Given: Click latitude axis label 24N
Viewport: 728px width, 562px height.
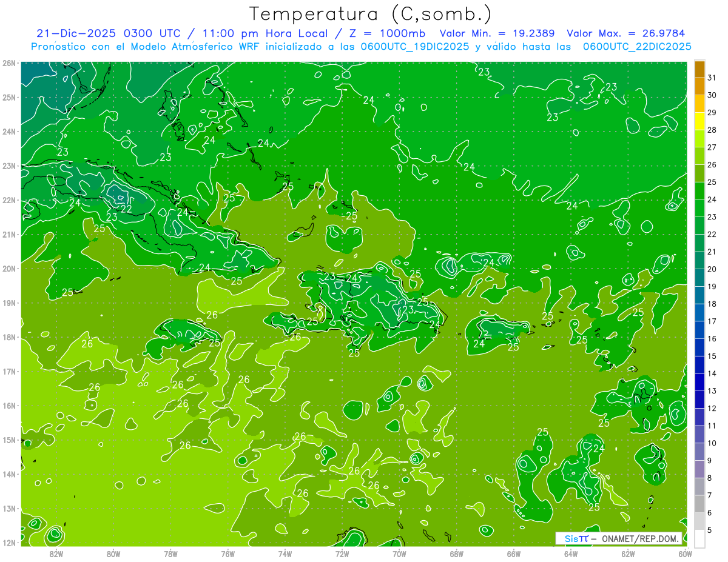Looking at the screenshot, I should pyautogui.click(x=9, y=132).
